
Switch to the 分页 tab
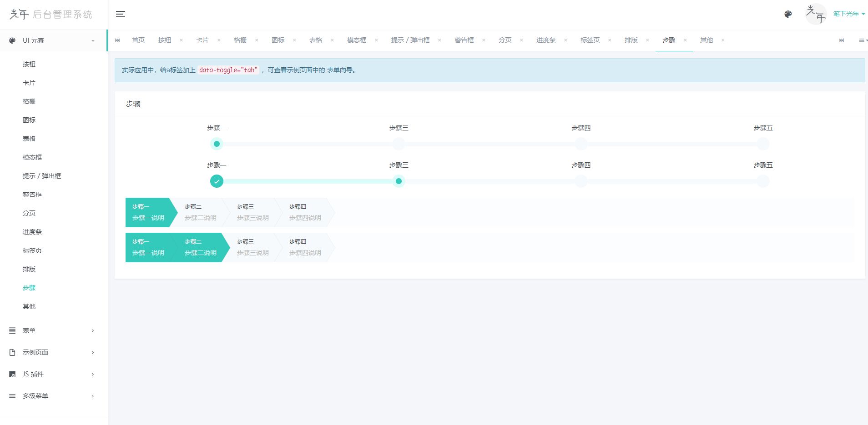pos(505,40)
